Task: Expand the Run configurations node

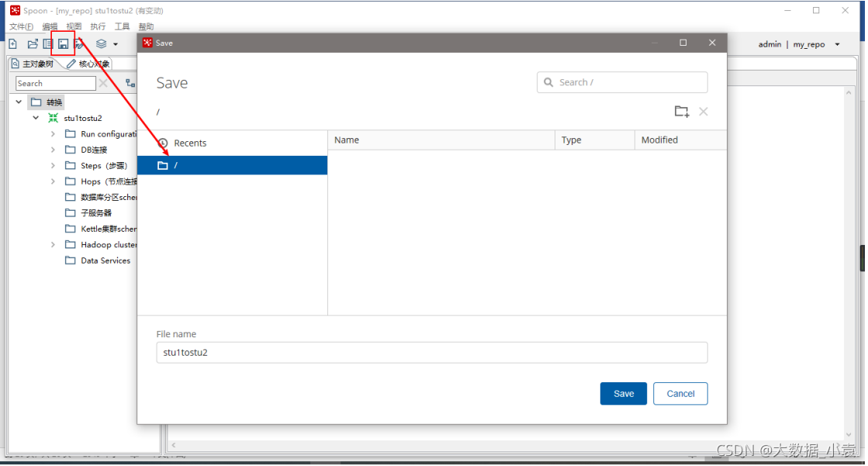Action: click(x=54, y=134)
